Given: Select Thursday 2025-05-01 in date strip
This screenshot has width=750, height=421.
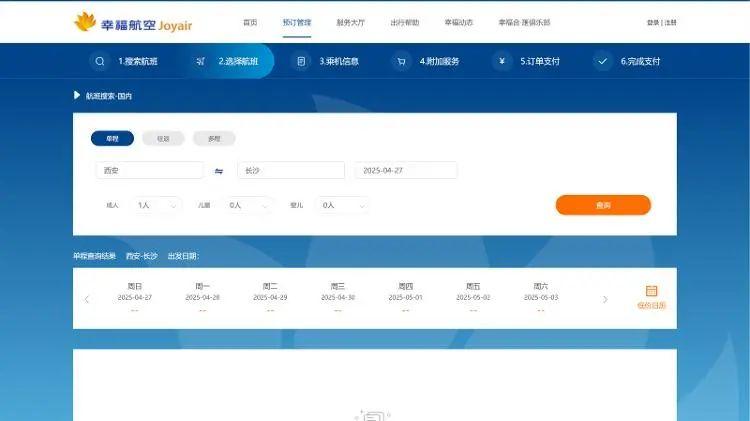Looking at the screenshot, I should (406, 298).
